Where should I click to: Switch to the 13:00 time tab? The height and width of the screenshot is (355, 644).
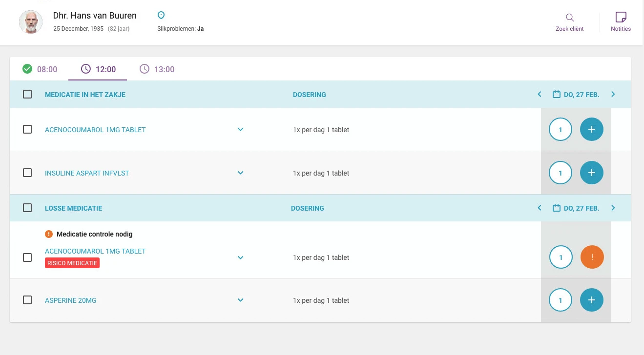157,69
